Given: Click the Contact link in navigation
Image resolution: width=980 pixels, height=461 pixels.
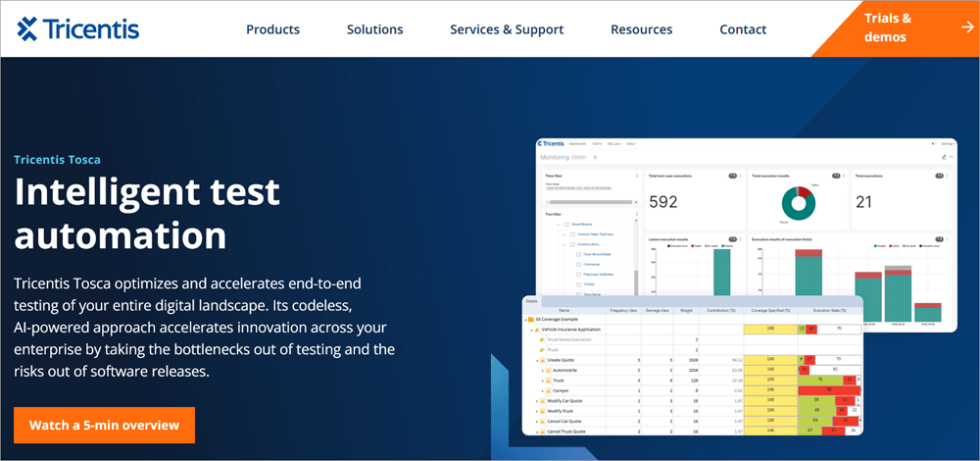Looking at the screenshot, I should click(743, 29).
